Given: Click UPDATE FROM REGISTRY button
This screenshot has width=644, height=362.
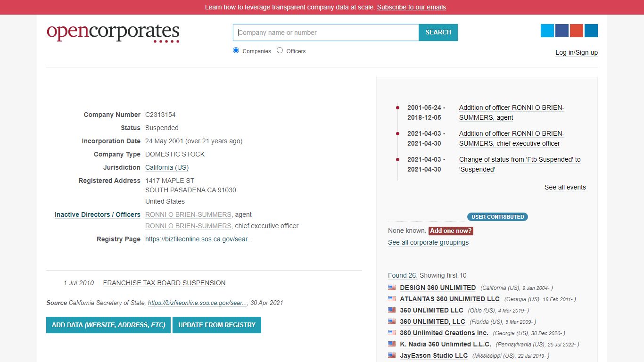Looking at the screenshot, I should (x=217, y=325).
